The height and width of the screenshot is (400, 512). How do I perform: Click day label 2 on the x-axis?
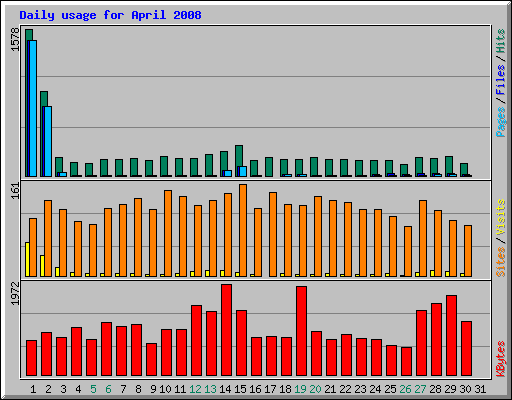(48, 389)
